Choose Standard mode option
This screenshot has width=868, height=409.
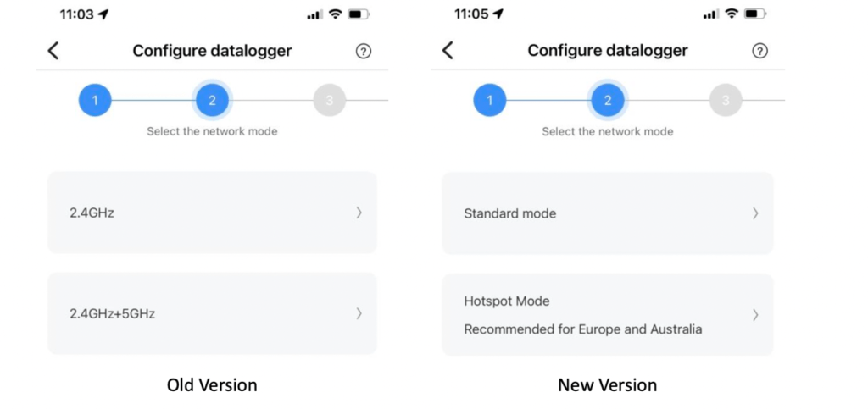coord(607,213)
